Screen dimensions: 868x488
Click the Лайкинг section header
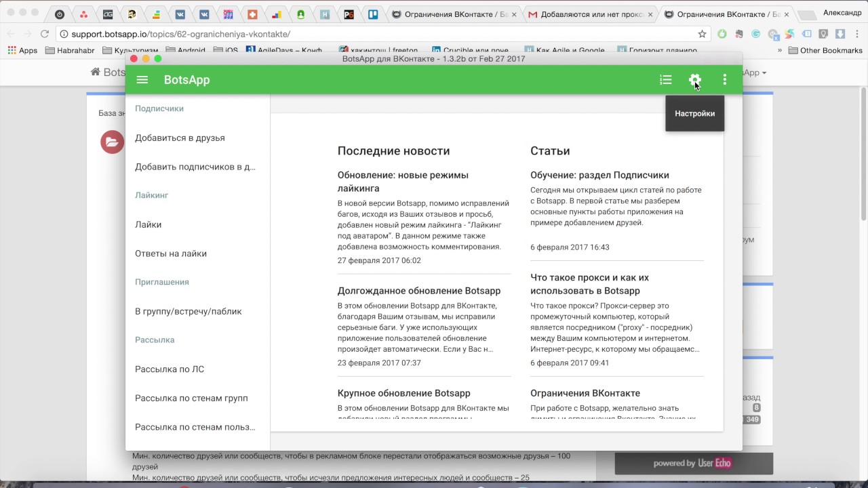151,195
